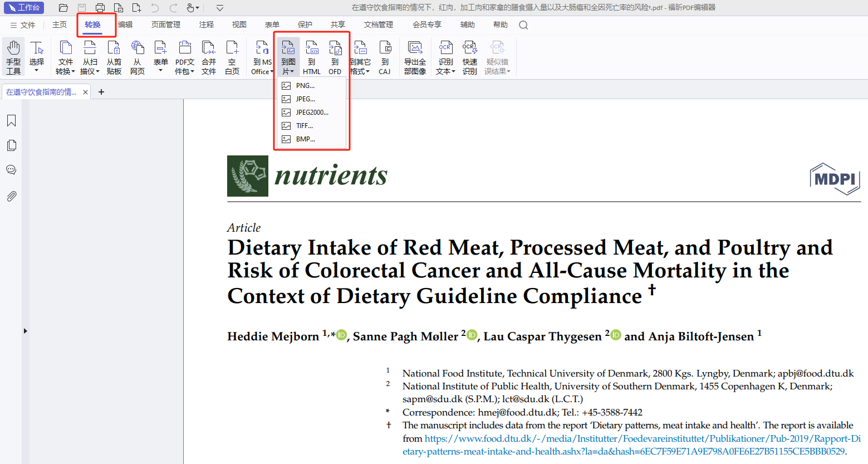Image resolution: width=868 pixels, height=464 pixels.
Task: Open the File (文件) menu
Action: [22, 25]
